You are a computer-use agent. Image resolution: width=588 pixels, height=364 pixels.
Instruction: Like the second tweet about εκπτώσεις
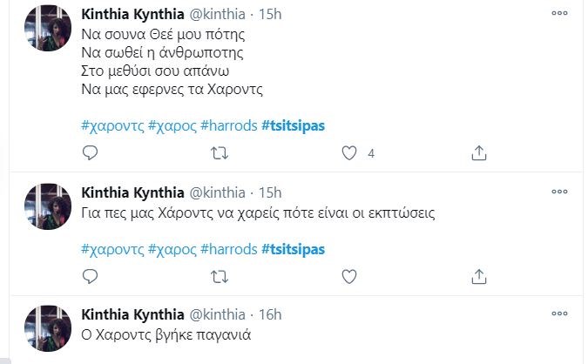349,277
